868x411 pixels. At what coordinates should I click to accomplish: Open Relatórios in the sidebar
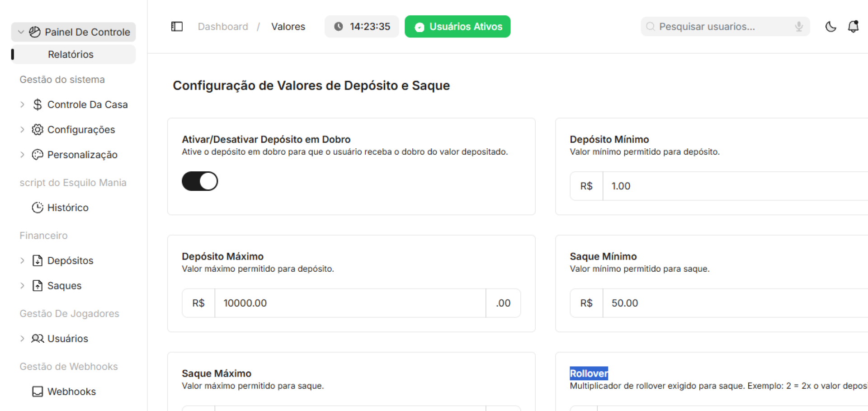click(x=71, y=54)
